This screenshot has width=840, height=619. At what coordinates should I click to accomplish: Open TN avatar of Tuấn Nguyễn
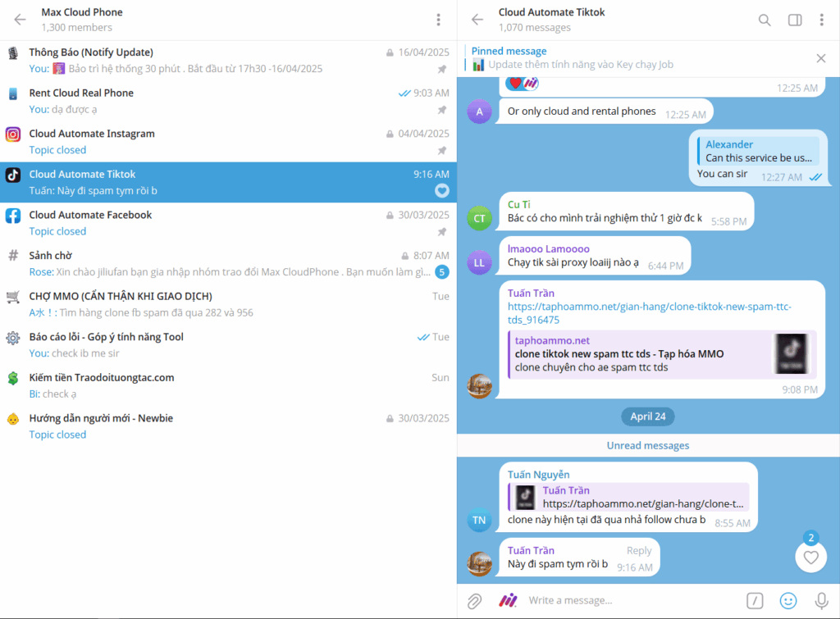pyautogui.click(x=479, y=520)
